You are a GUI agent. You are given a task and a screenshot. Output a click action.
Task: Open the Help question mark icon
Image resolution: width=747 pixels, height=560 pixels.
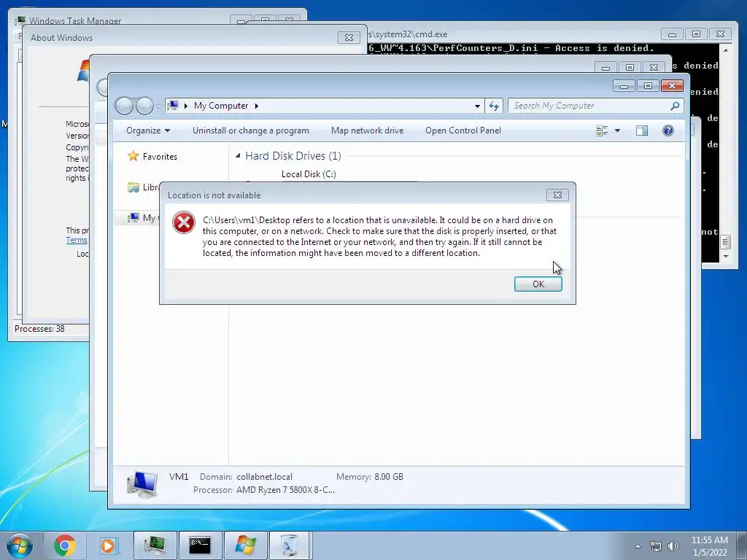[668, 131]
